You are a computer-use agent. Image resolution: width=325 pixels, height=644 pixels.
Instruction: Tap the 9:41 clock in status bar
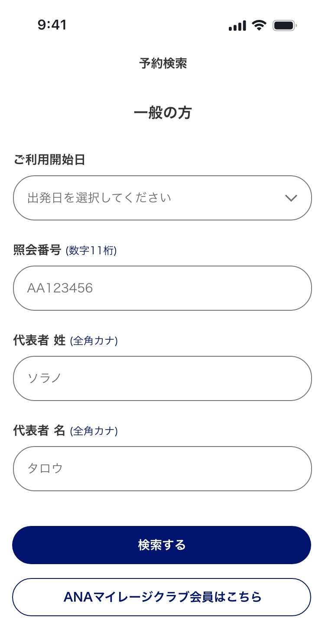click(x=52, y=25)
